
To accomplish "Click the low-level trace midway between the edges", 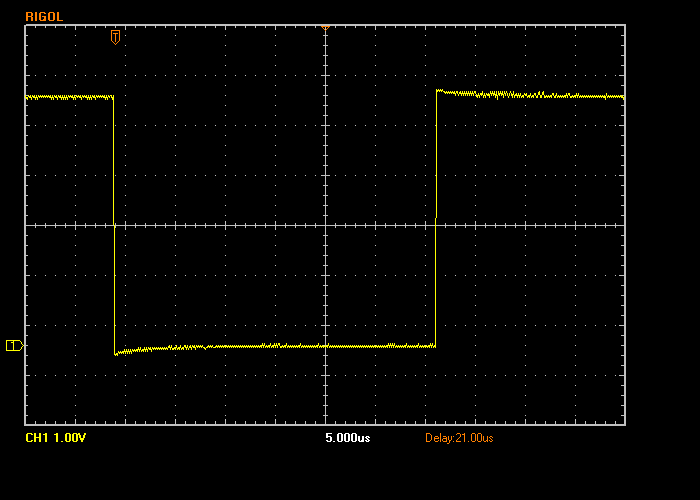I will pos(275,346).
